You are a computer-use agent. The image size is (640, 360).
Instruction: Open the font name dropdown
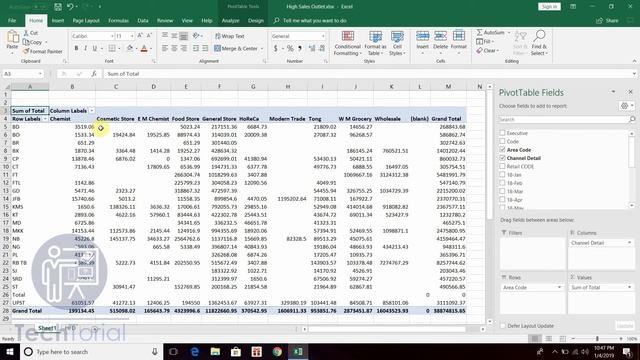111,36
